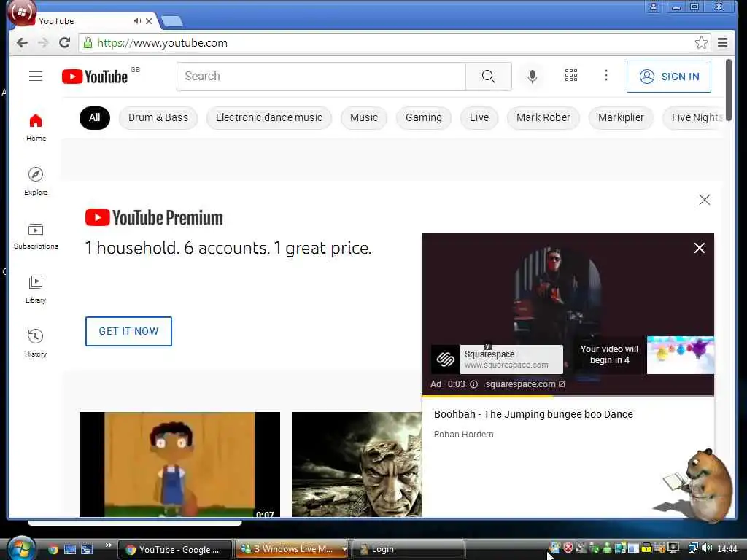Image resolution: width=747 pixels, height=560 pixels.
Task: Open a new browser tab
Action: click(x=171, y=21)
